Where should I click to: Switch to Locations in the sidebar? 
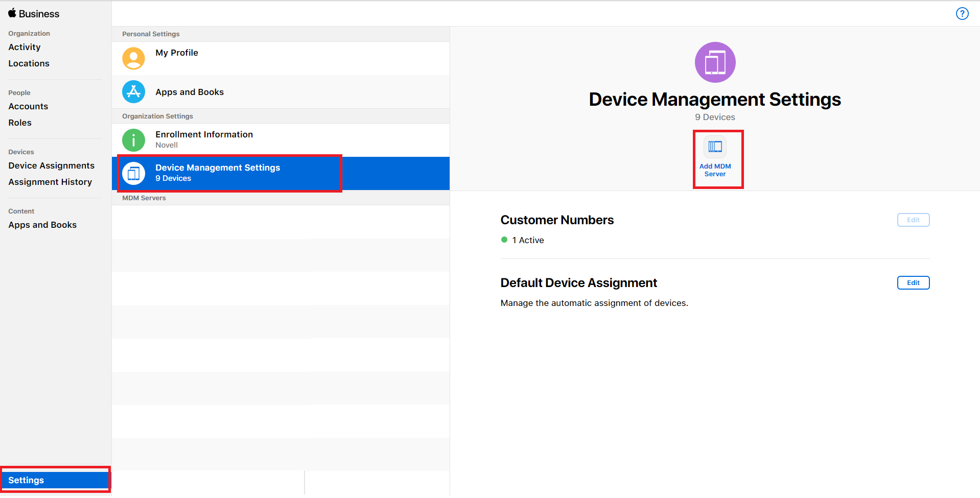click(x=29, y=63)
